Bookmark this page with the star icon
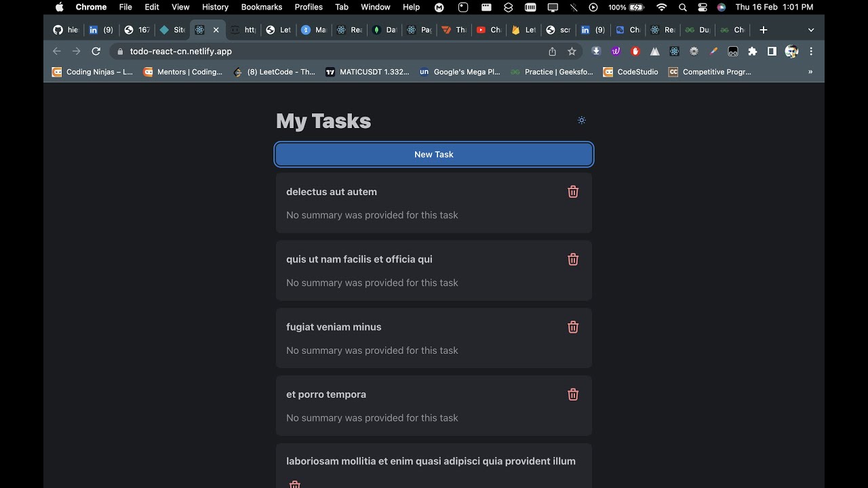Image resolution: width=868 pixels, height=488 pixels. (572, 52)
